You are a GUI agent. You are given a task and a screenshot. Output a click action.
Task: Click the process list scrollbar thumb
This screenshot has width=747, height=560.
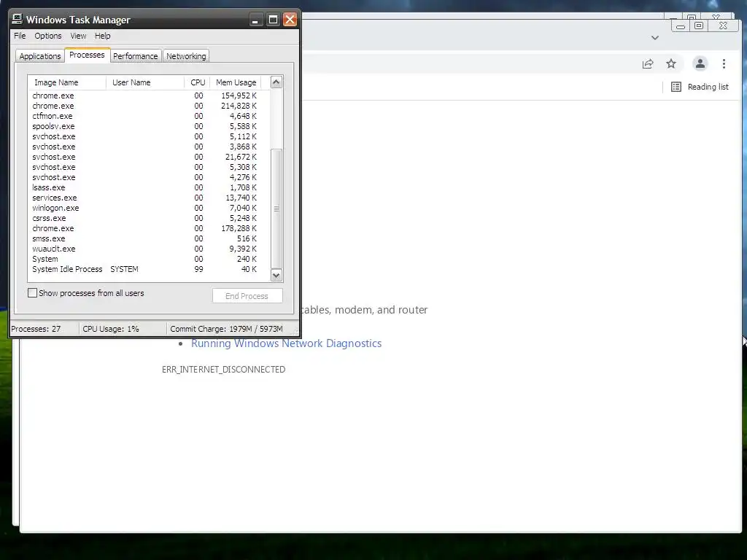276,209
